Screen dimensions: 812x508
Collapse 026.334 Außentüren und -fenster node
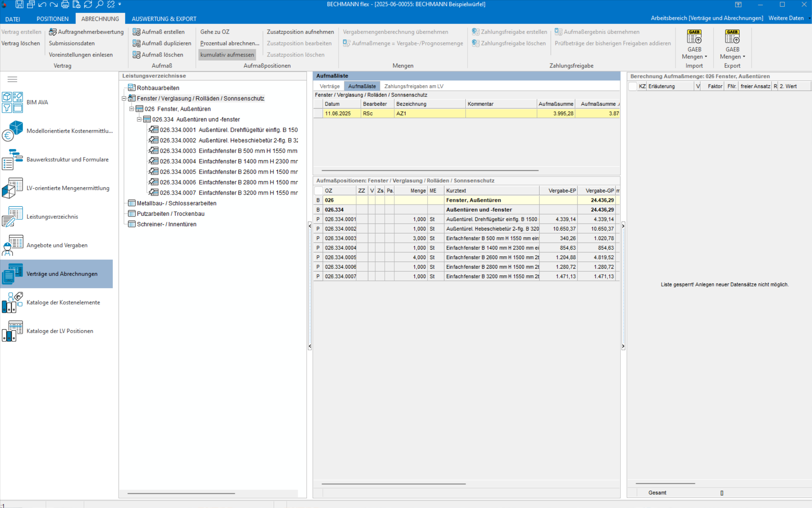tap(139, 119)
